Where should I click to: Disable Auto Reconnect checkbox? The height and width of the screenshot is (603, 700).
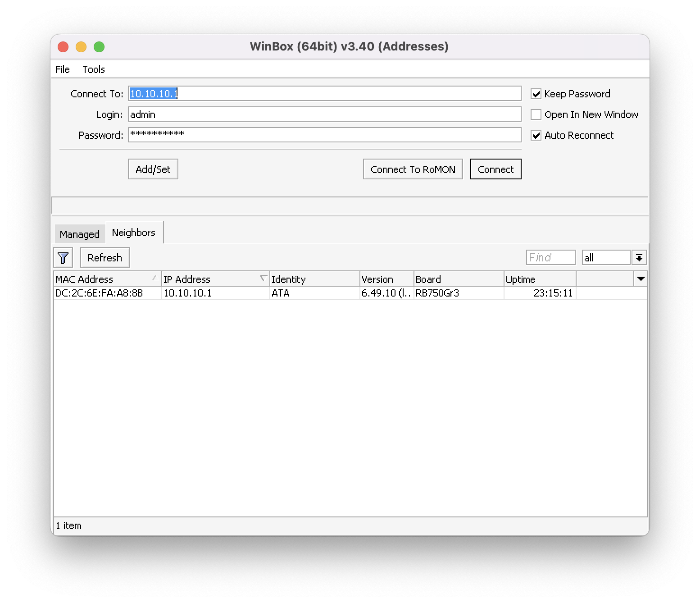pos(536,135)
